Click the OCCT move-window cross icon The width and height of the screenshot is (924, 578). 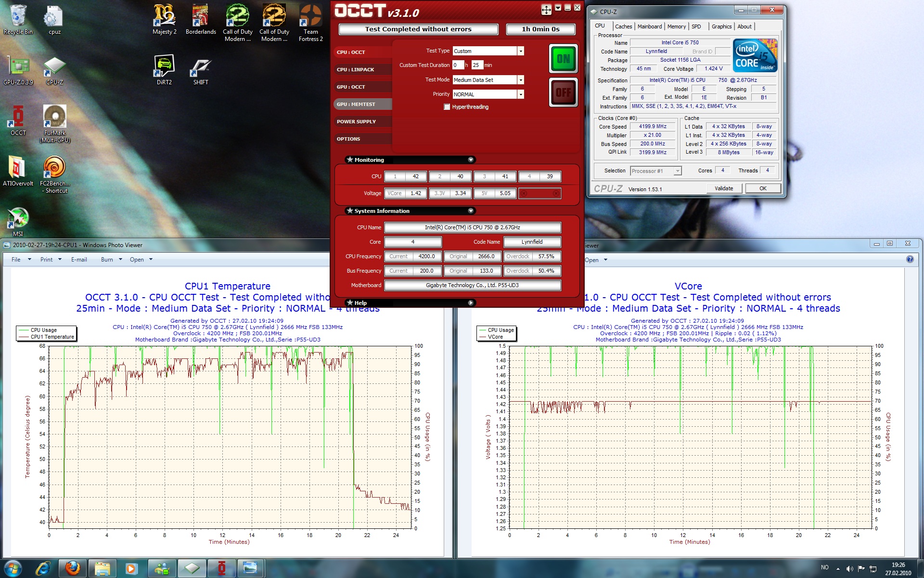[x=546, y=9]
